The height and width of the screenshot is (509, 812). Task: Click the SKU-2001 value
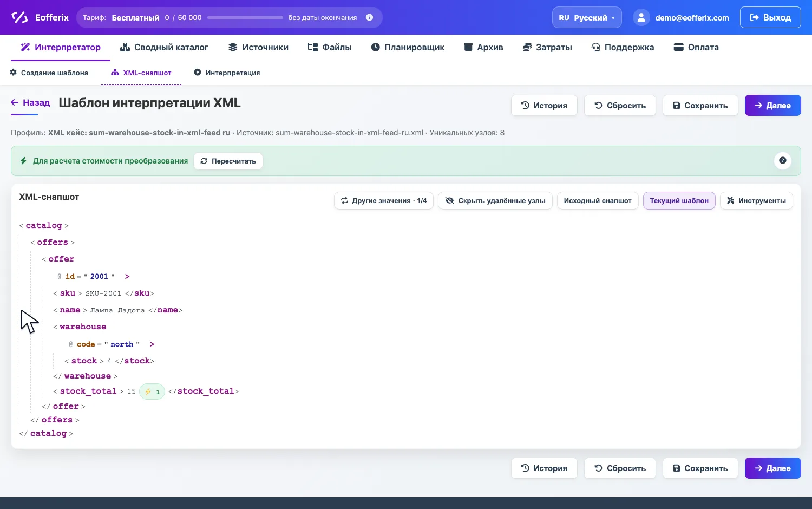coord(103,293)
